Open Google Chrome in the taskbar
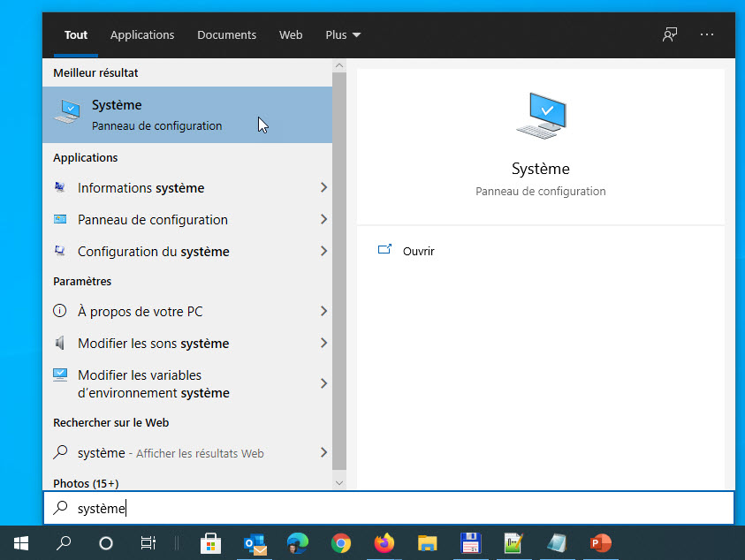Image resolution: width=745 pixels, height=560 pixels. (341, 542)
